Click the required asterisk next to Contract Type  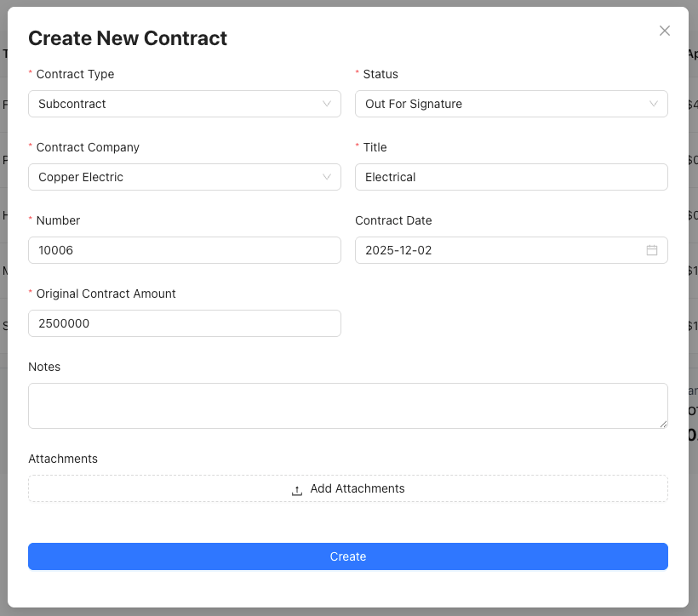[31, 74]
